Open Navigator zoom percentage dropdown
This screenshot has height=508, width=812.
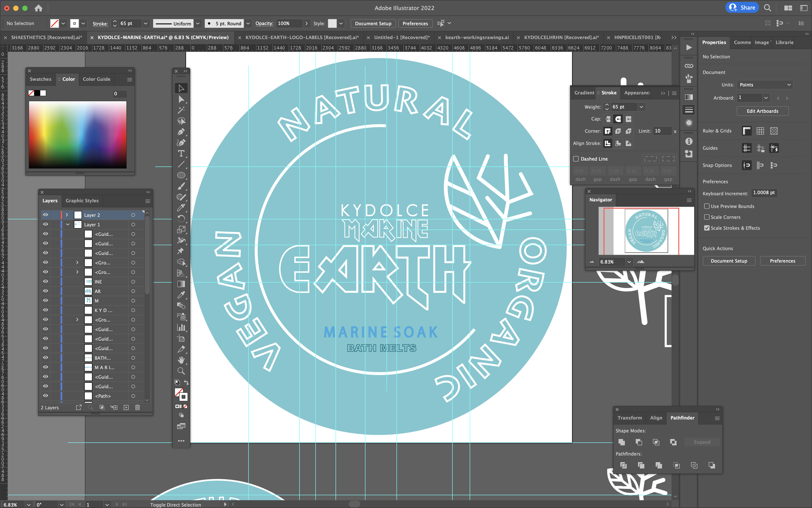[x=629, y=262]
